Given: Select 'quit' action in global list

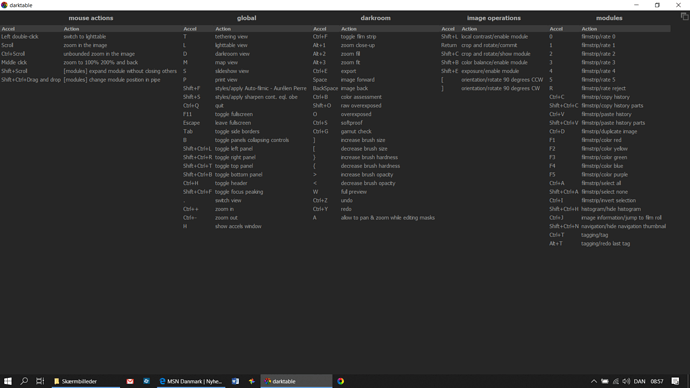Looking at the screenshot, I should 219,106.
